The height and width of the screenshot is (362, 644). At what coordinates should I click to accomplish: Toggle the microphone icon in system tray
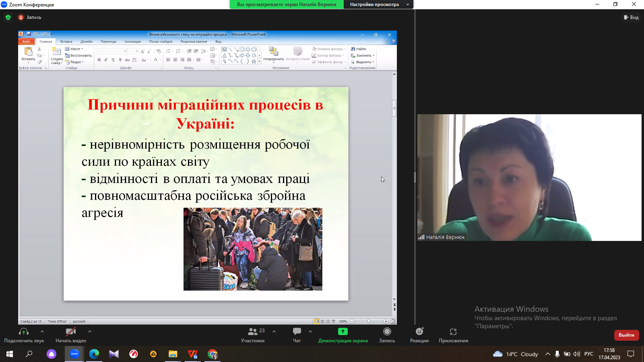tap(557, 354)
